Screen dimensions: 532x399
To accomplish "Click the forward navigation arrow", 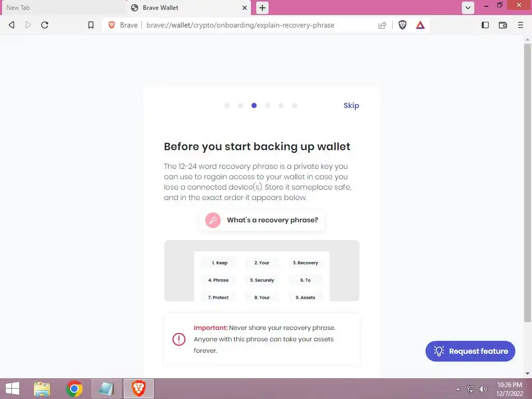I will point(28,25).
